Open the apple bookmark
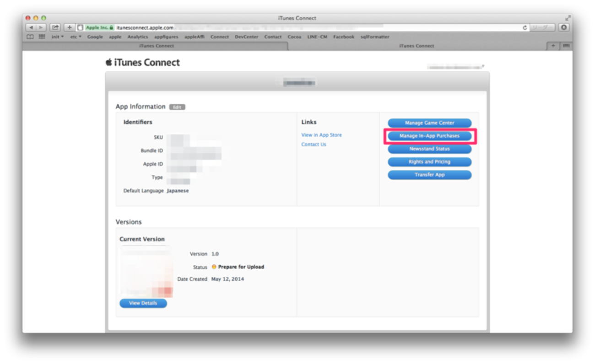 (115, 37)
